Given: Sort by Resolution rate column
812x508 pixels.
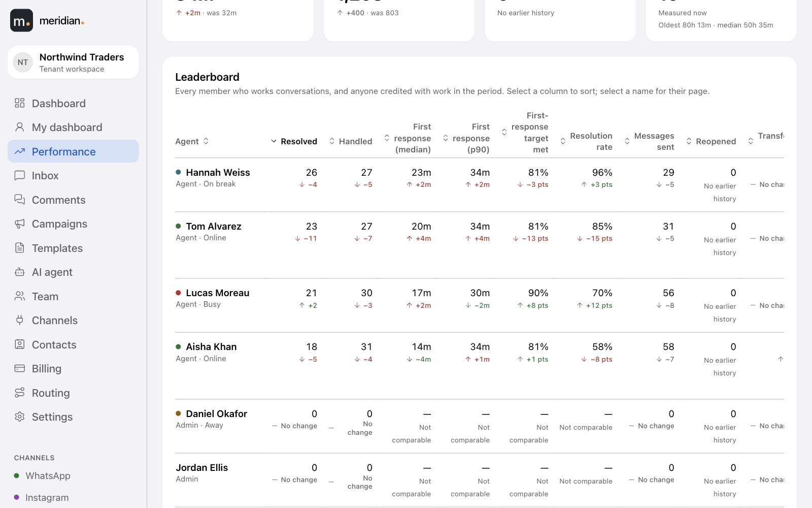Looking at the screenshot, I should [586, 141].
